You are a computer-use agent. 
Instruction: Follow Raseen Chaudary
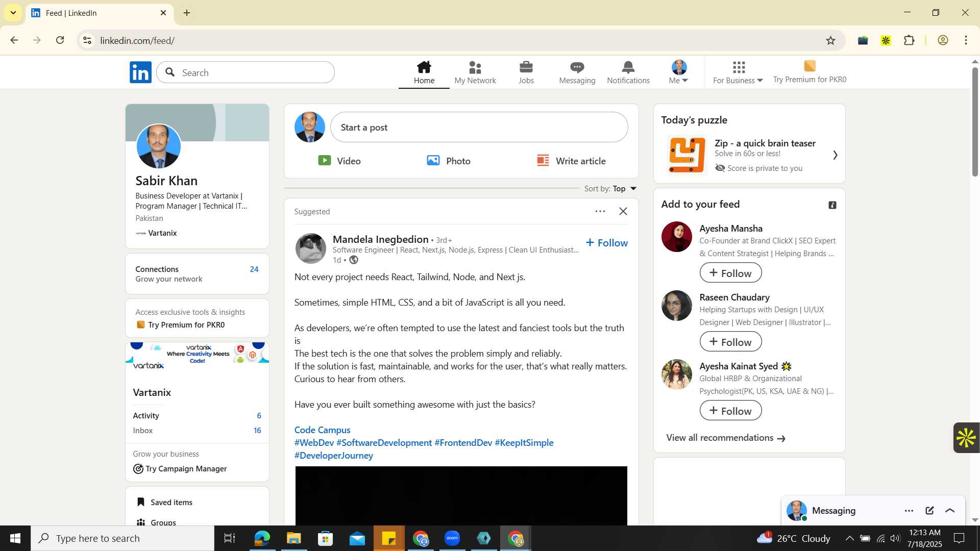click(x=730, y=342)
